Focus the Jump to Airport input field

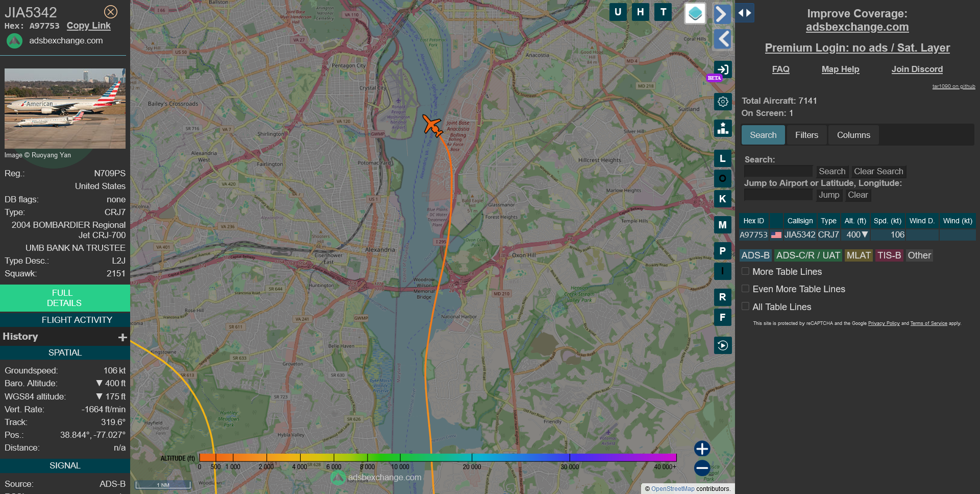778,195
